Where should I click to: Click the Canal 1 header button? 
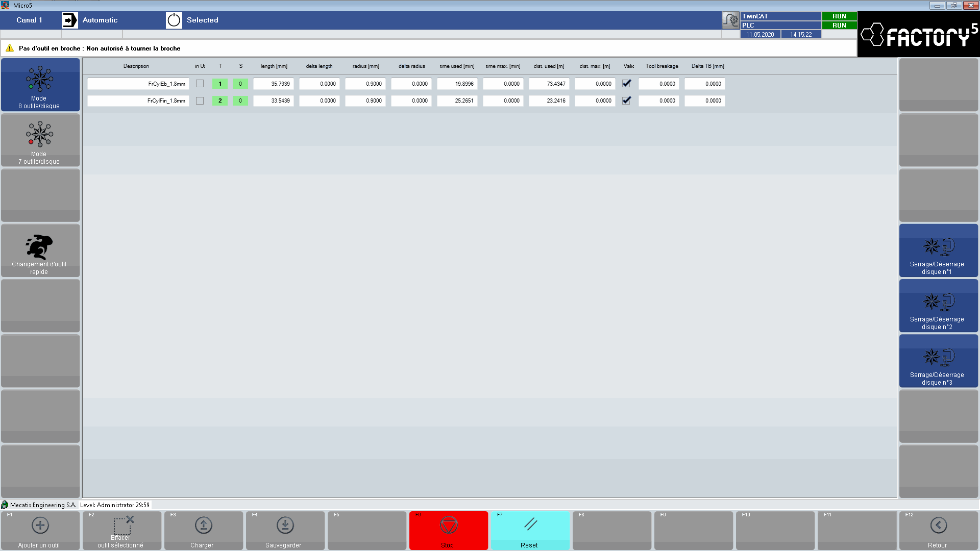pos(30,20)
